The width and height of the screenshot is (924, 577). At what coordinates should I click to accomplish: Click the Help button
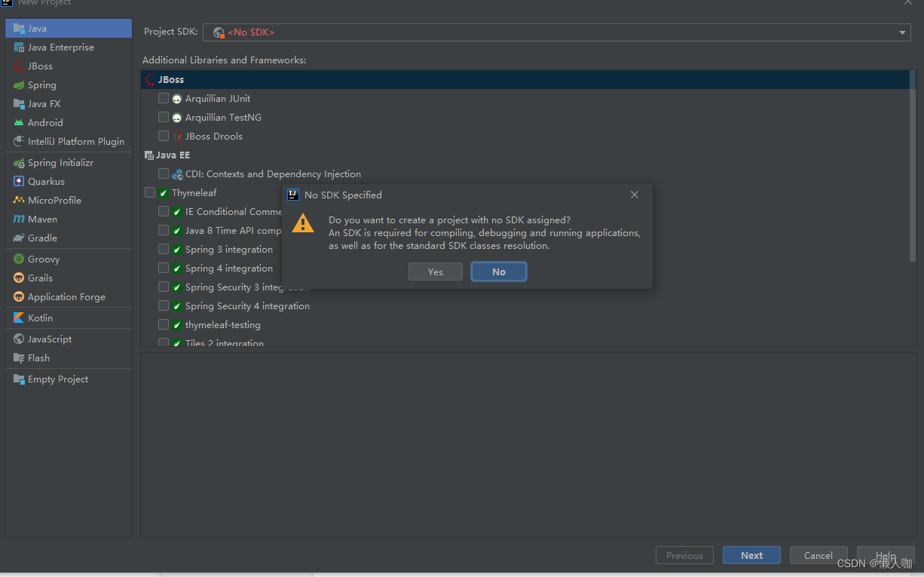[886, 555]
